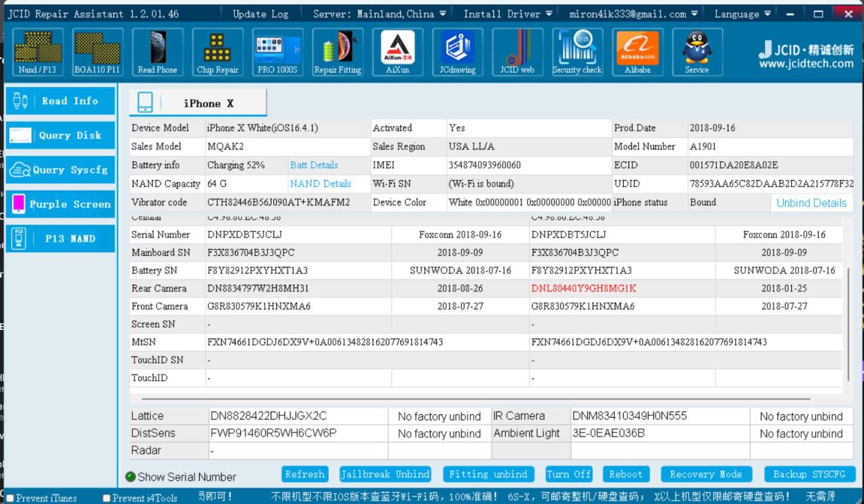
Task: Open the Alibaba store shortcut
Action: coord(637,52)
